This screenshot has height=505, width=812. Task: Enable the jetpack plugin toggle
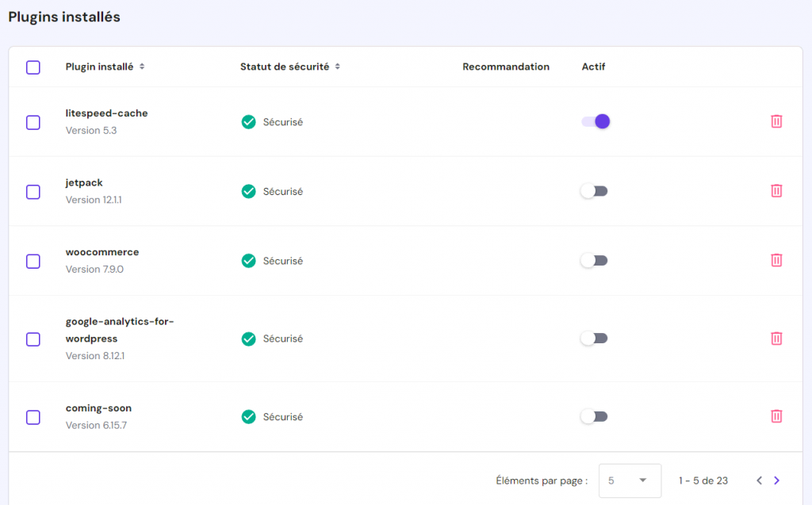pos(594,191)
